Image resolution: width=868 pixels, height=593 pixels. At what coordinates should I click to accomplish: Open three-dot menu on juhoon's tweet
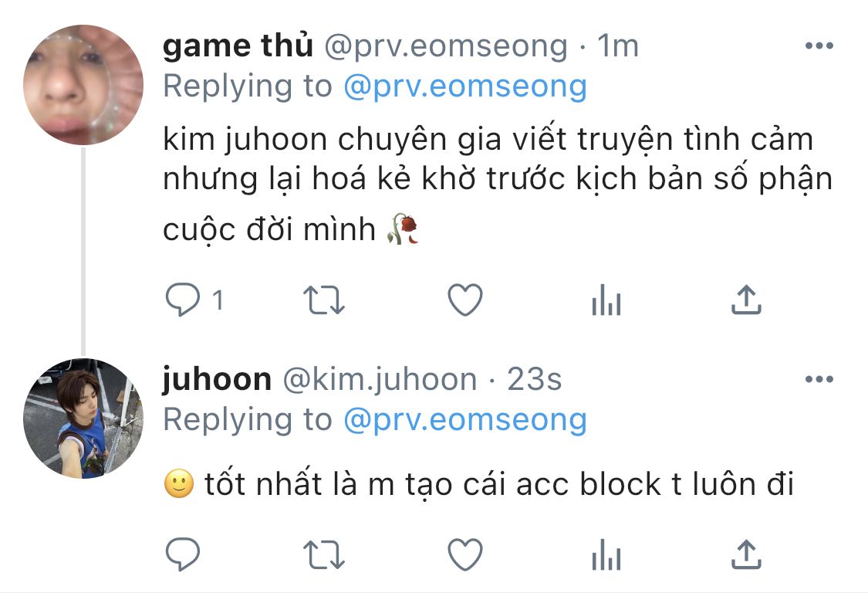[819, 379]
